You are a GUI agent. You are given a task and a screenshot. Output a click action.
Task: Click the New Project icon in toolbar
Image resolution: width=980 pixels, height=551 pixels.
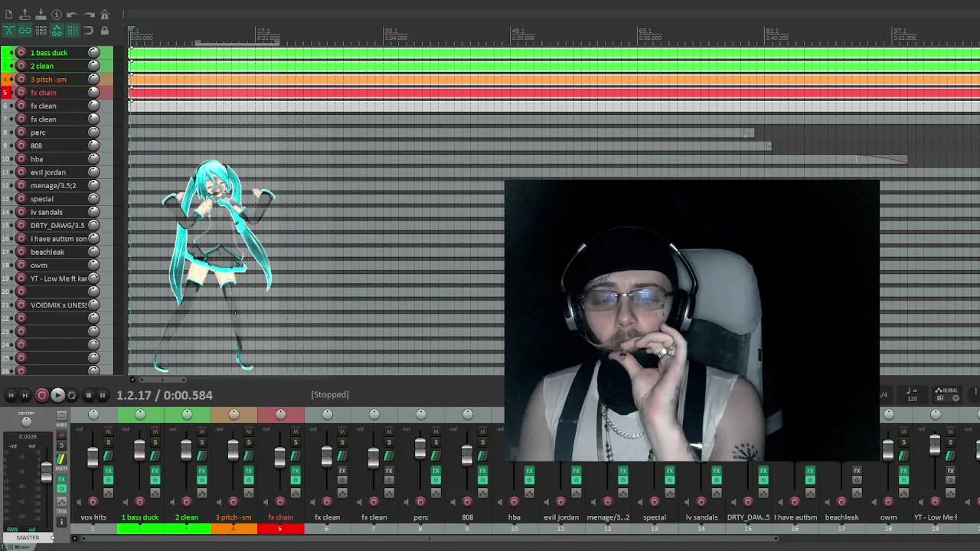coord(8,15)
